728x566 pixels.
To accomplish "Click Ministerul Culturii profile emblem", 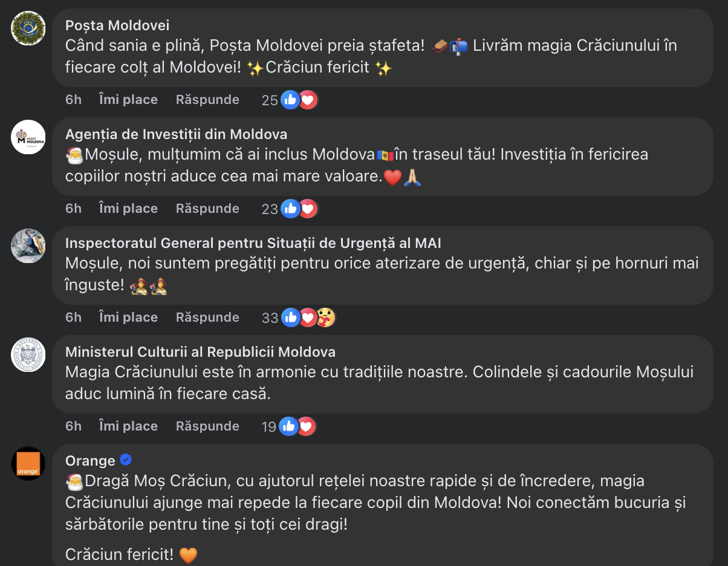I will tap(28, 354).
